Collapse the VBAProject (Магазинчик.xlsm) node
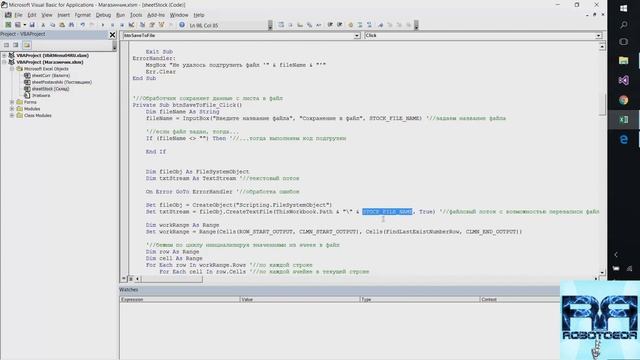Image resolution: width=640 pixels, height=360 pixels. (x=4, y=62)
